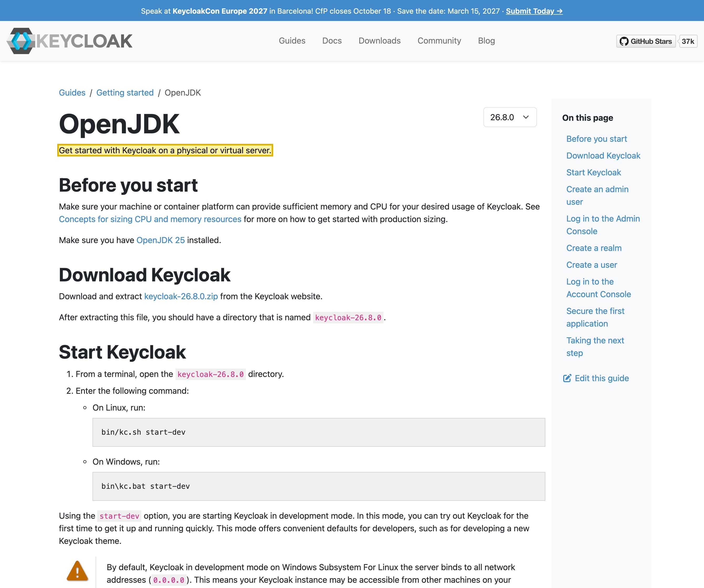The height and width of the screenshot is (588, 704).
Task: Jump to Create a realm section
Action: coord(594,248)
